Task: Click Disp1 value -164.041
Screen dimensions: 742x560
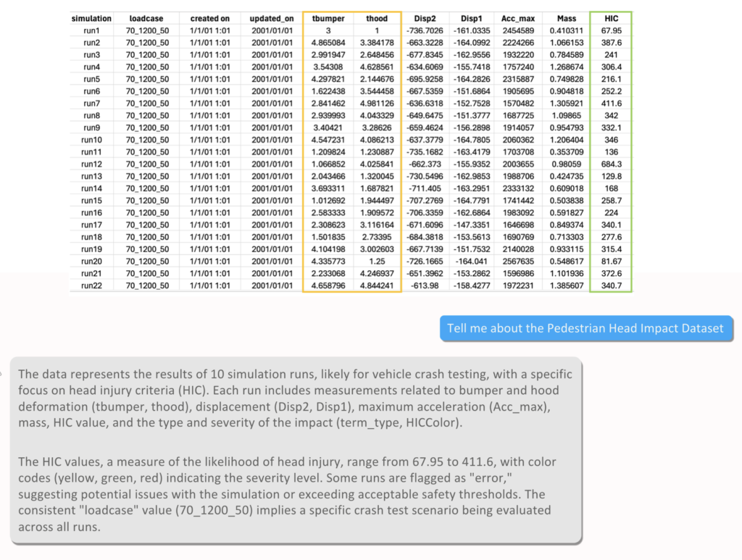Action: (471, 262)
